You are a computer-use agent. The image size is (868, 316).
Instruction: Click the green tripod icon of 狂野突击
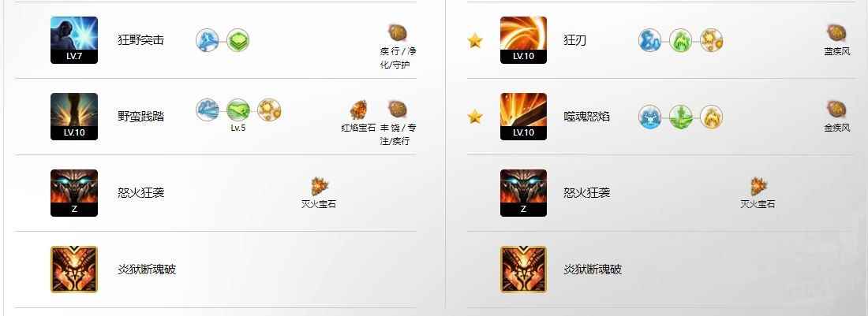click(238, 40)
